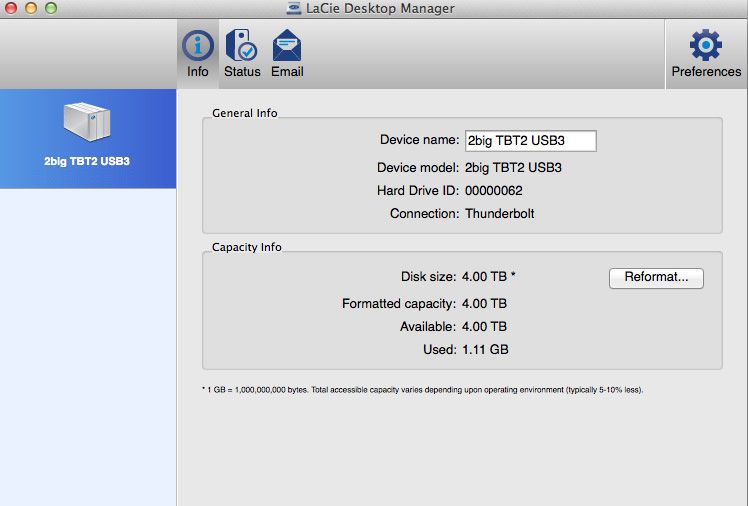This screenshot has width=748, height=506.
Task: Click the Used: label
Action: (440, 350)
